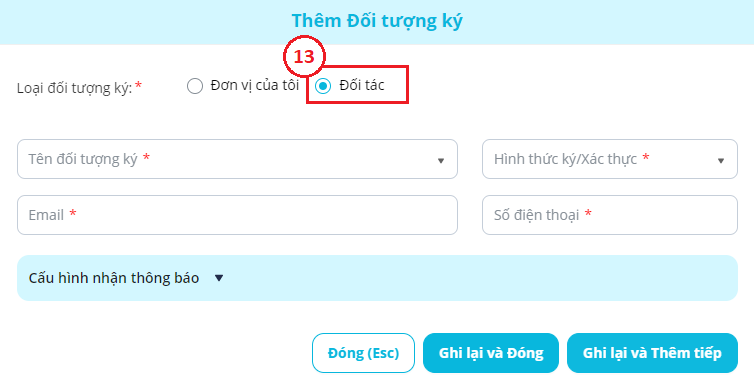
Task: Click the red asterisk after "Số điện thoại"
Action: coord(588,212)
